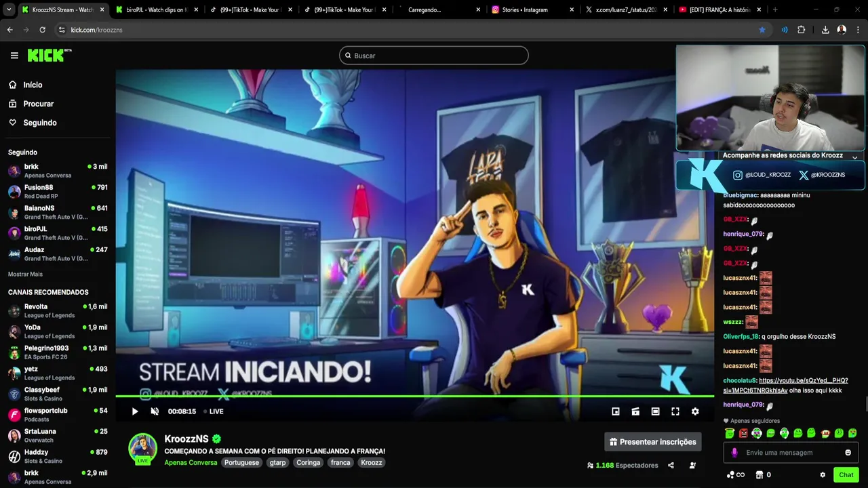The image size is (868, 488).
Task: Open the @LOUD_KROOZZ Instagram link
Action: [x=762, y=175]
